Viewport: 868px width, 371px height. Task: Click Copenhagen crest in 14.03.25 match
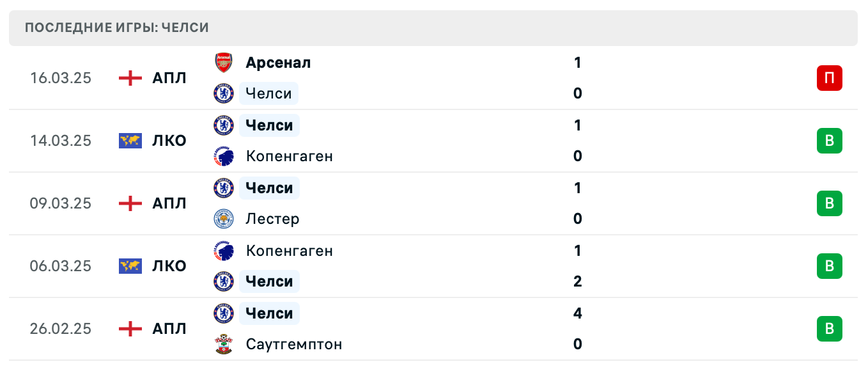pos(223,156)
